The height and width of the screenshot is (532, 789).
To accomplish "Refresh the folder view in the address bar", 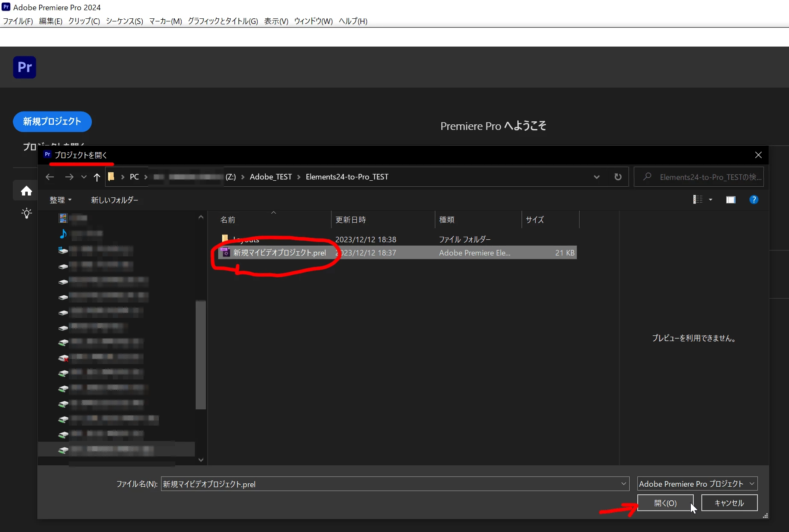I will [x=618, y=177].
